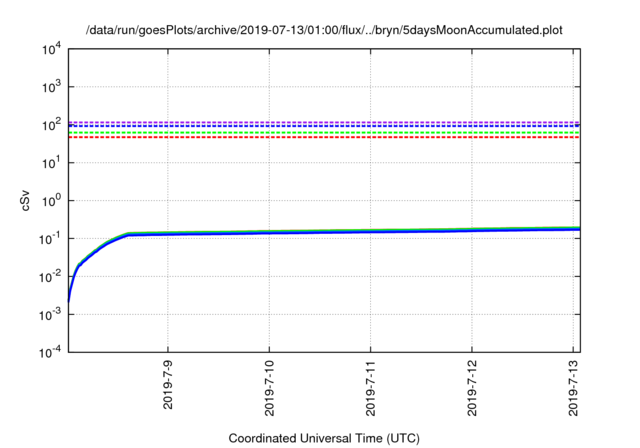640x448 pixels.
Task: Click the green dashed threshold line
Action: point(324,133)
